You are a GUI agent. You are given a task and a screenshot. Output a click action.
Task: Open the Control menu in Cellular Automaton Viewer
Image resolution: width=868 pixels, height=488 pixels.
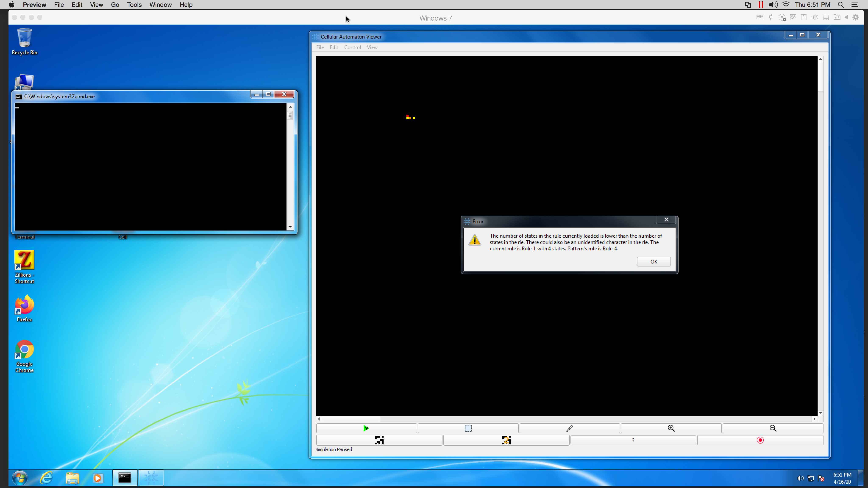point(352,47)
